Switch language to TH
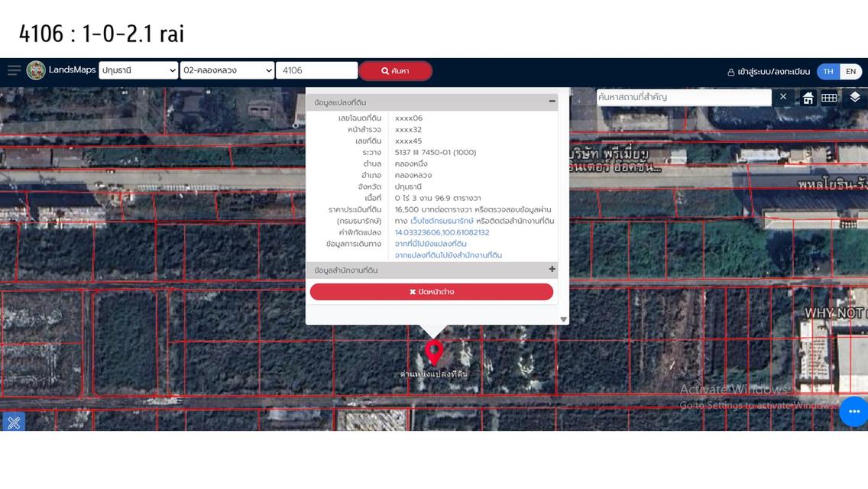The width and height of the screenshot is (868, 489). [x=828, y=71]
